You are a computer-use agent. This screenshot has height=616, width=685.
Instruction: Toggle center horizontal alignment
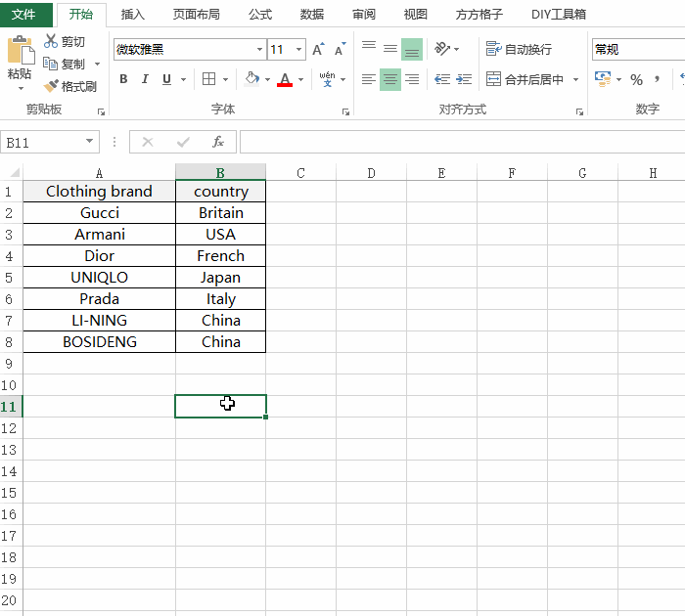390,79
